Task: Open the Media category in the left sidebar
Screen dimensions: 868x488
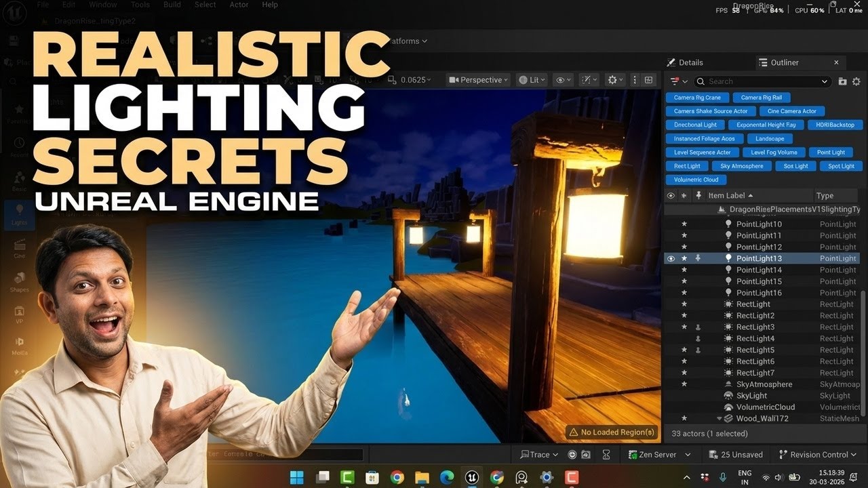Action: click(x=20, y=346)
